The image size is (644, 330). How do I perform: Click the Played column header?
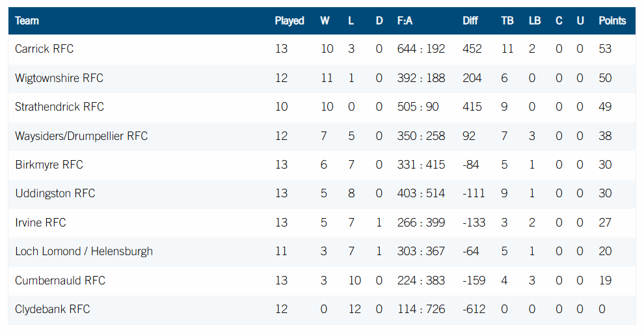point(289,21)
